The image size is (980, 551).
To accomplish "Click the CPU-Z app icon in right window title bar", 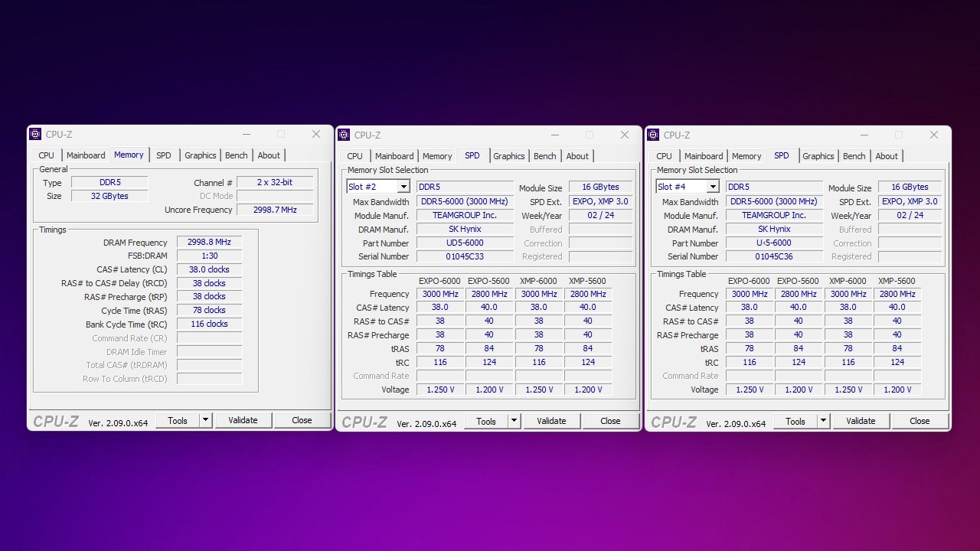I will 653,135.
